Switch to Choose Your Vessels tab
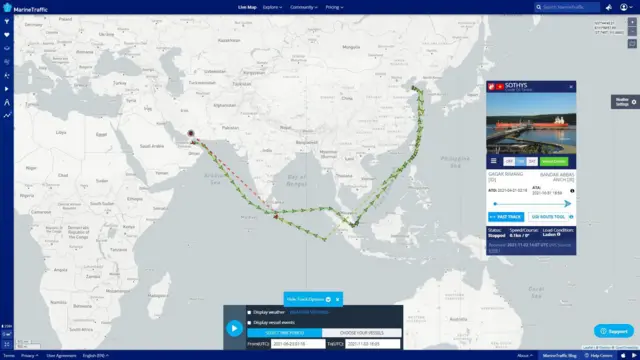 coord(362,333)
